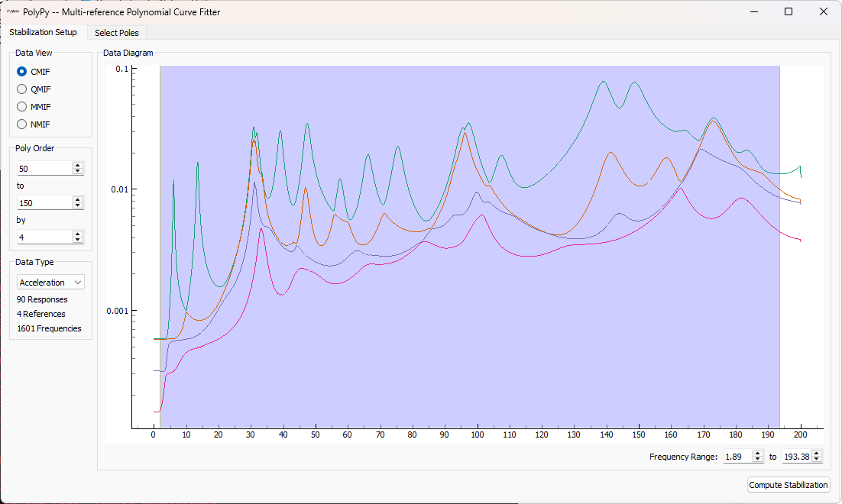This screenshot has width=842, height=504.
Task: Select the MMIF data view
Action: [22, 106]
